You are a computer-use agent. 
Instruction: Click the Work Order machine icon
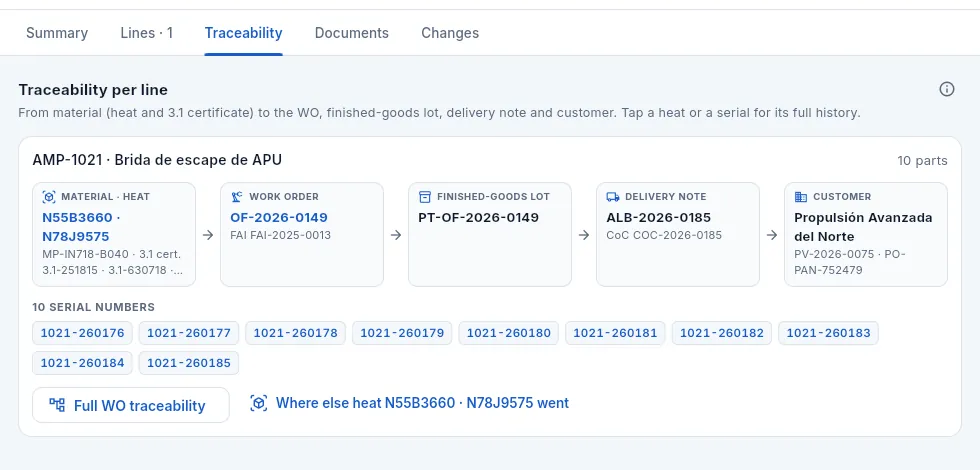(x=237, y=197)
